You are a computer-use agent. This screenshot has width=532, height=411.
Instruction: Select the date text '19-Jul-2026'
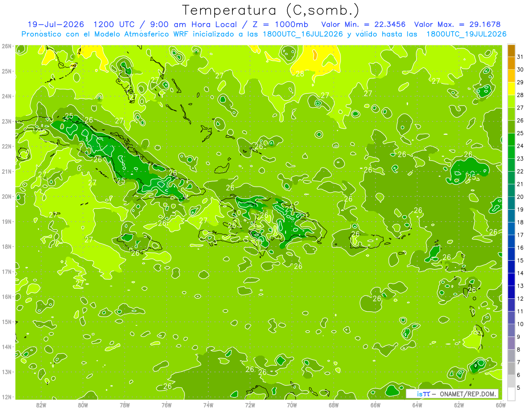[x=56, y=24]
